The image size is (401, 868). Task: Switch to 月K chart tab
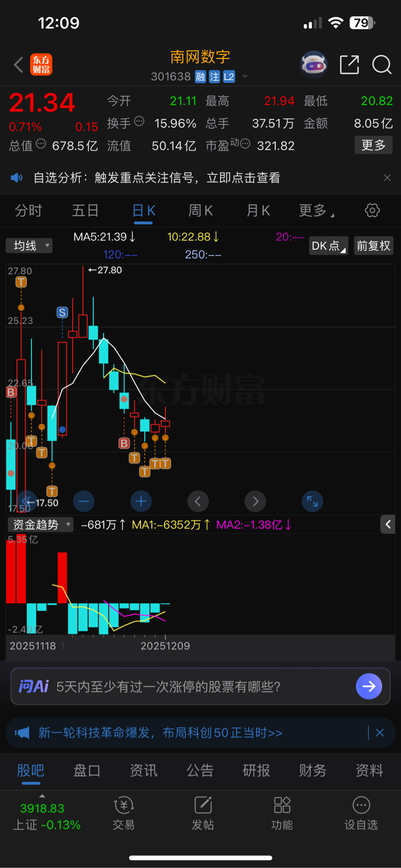pyautogui.click(x=258, y=211)
